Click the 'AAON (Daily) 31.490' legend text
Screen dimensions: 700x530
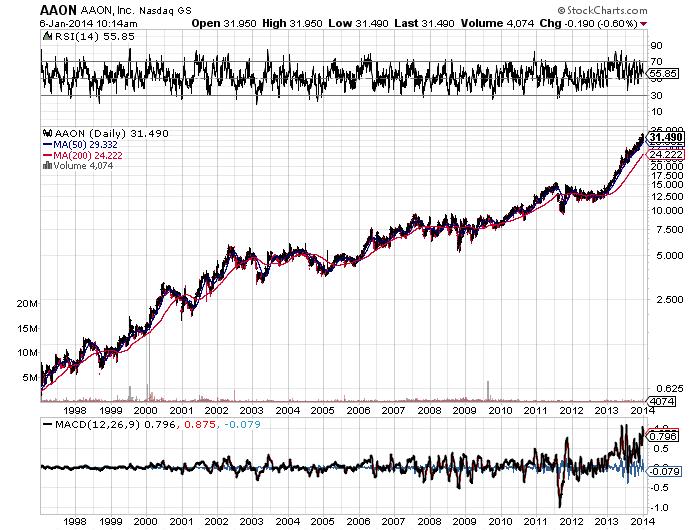point(112,134)
